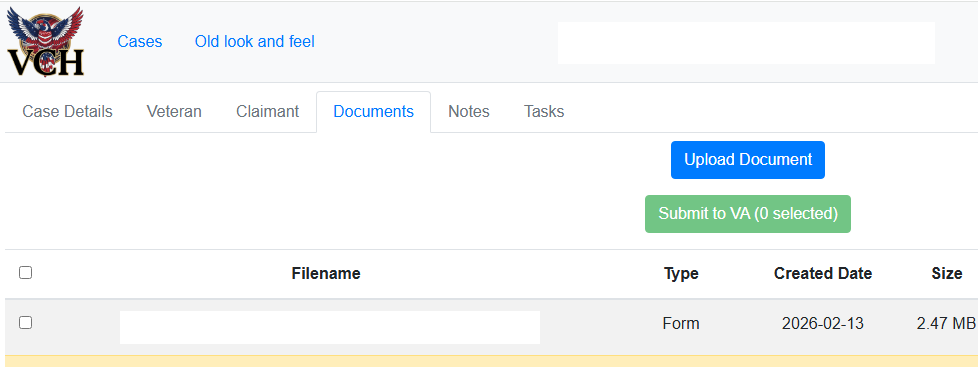
Task: Open the Notes tab
Action: pyautogui.click(x=469, y=112)
